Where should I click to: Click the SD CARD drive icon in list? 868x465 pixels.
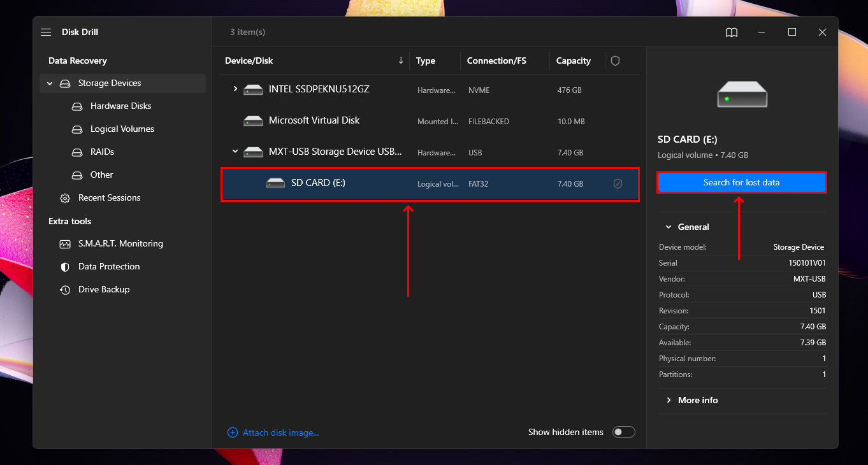(x=275, y=183)
